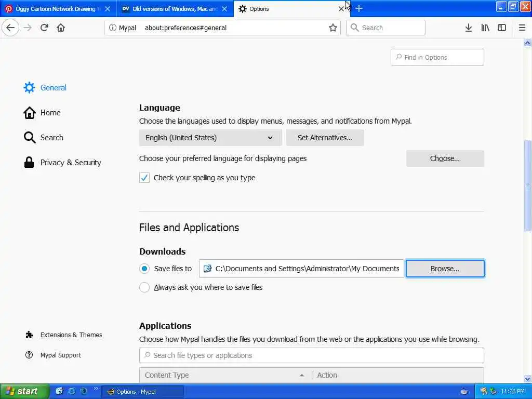
Task: Open a new tab with plus button
Action: click(359, 8)
